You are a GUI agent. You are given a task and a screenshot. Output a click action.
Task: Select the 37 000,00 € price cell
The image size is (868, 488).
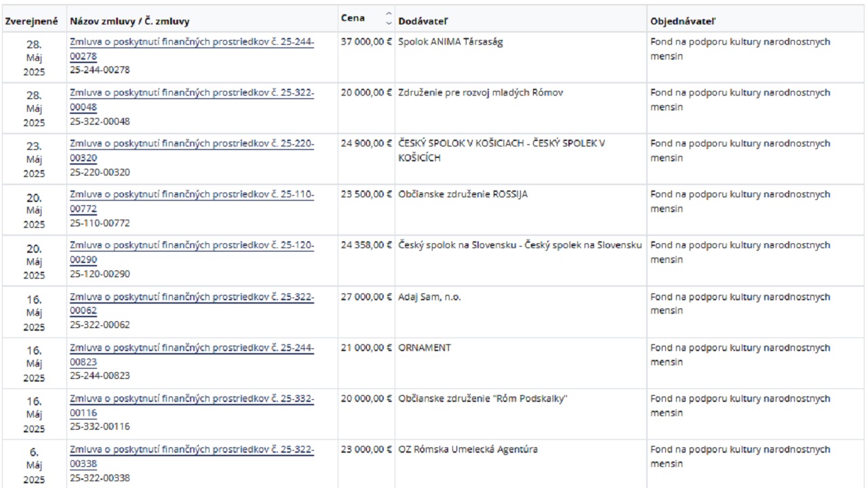click(366, 42)
